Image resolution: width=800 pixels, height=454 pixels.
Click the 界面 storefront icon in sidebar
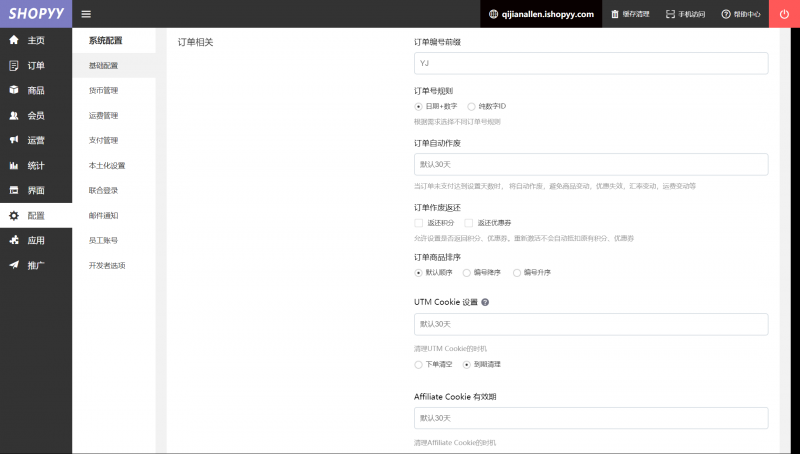click(x=14, y=190)
